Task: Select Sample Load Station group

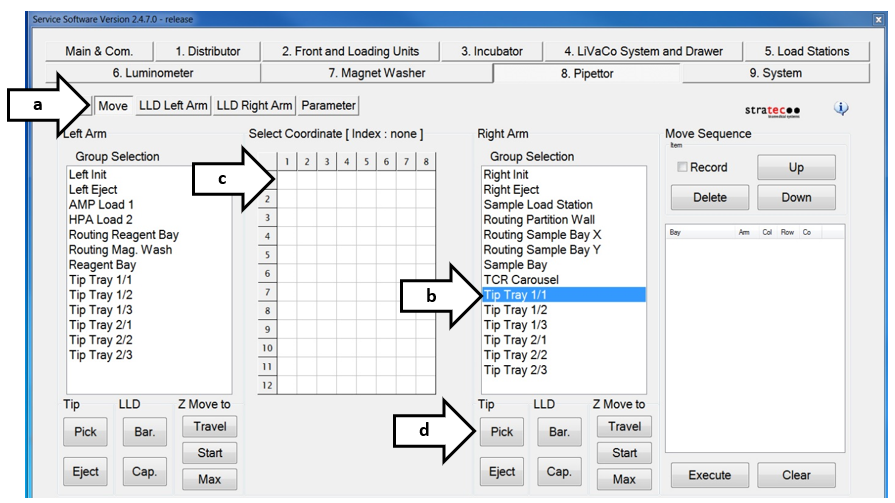Action: point(537,205)
